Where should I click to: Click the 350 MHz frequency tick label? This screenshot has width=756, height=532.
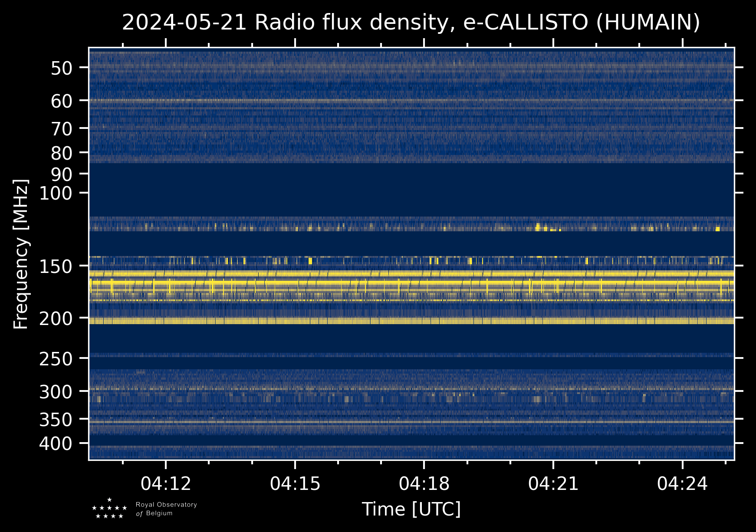tap(56, 420)
